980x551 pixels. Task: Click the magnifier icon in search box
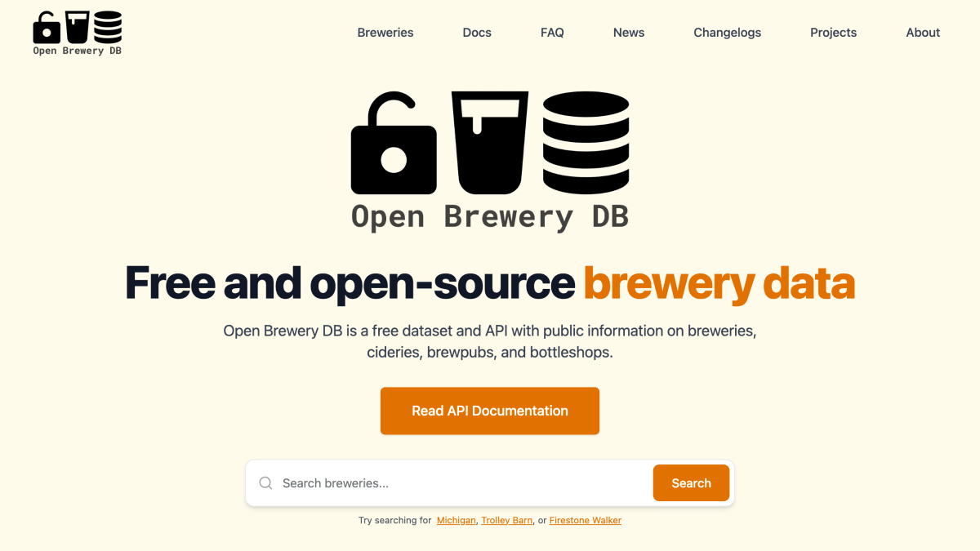pyautogui.click(x=265, y=483)
